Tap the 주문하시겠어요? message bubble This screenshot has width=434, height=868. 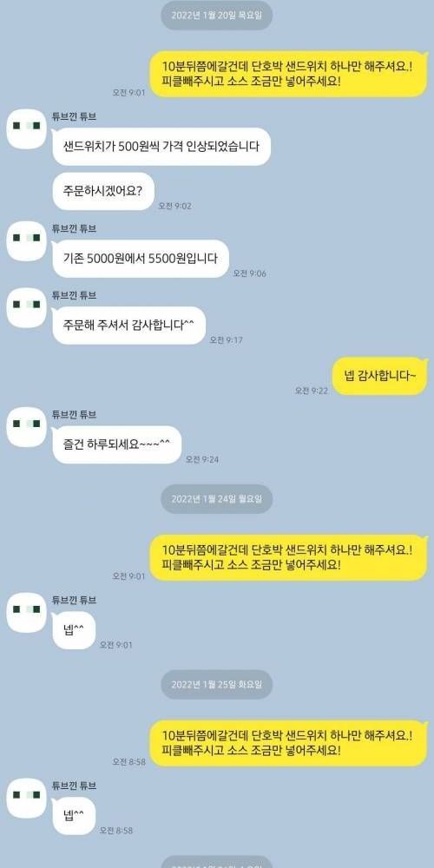tap(103, 191)
